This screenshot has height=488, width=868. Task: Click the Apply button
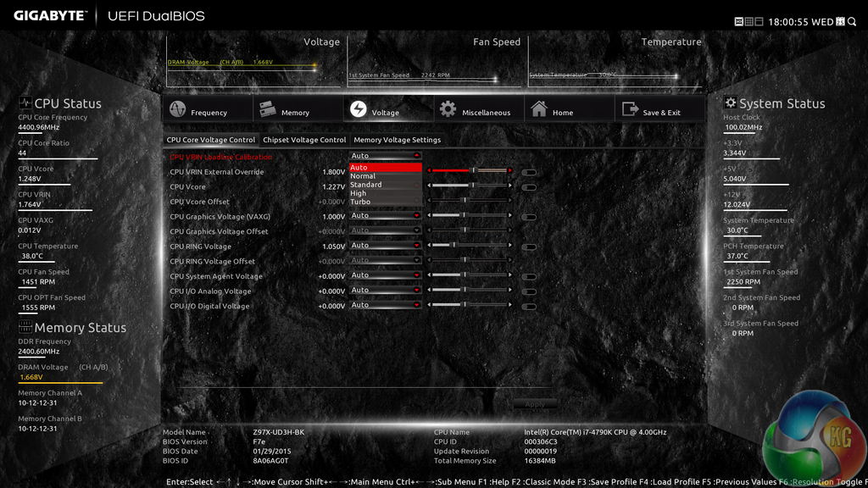click(x=535, y=404)
